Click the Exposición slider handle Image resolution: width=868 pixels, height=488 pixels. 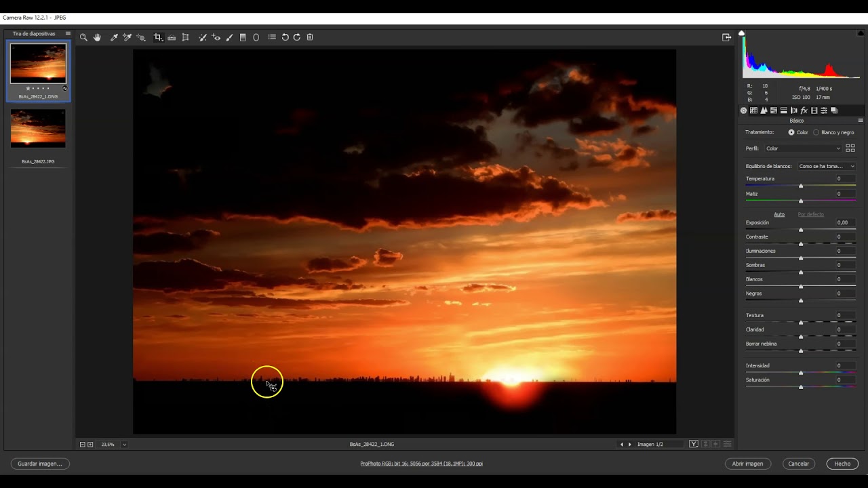(x=801, y=230)
